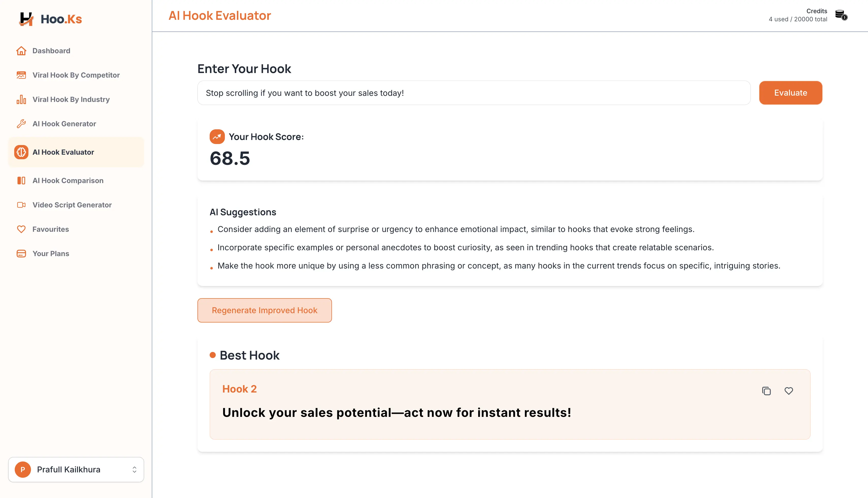The width and height of the screenshot is (868, 498).
Task: Select the Dashboard home icon
Action: [x=21, y=51]
